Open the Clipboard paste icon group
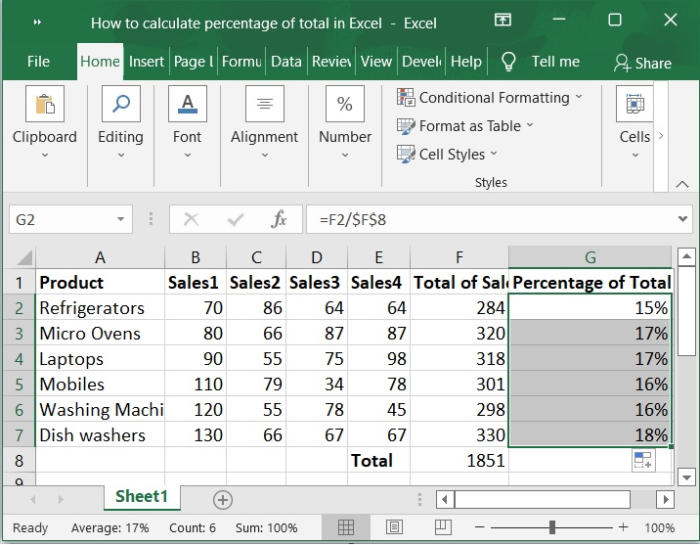This screenshot has width=700, height=545. (x=44, y=105)
